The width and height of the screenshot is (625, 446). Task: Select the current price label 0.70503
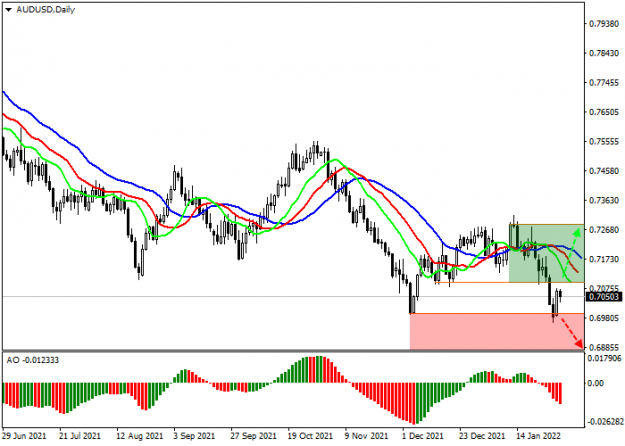click(x=604, y=297)
